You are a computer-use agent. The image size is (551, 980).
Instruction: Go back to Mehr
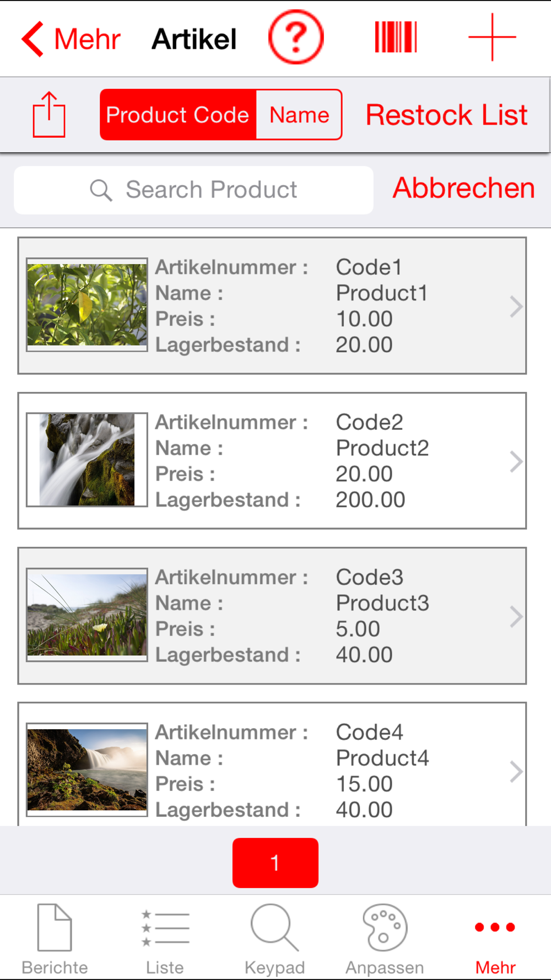pyautogui.click(x=71, y=39)
